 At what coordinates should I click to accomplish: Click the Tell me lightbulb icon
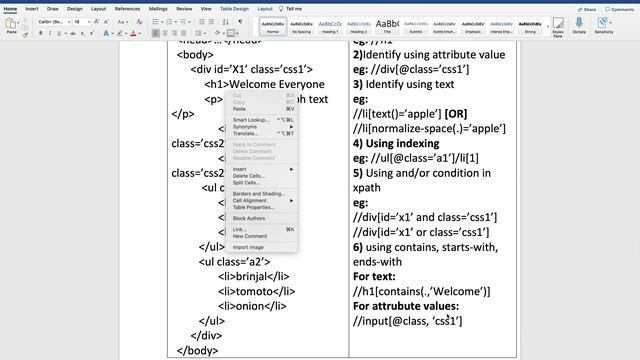[281, 9]
